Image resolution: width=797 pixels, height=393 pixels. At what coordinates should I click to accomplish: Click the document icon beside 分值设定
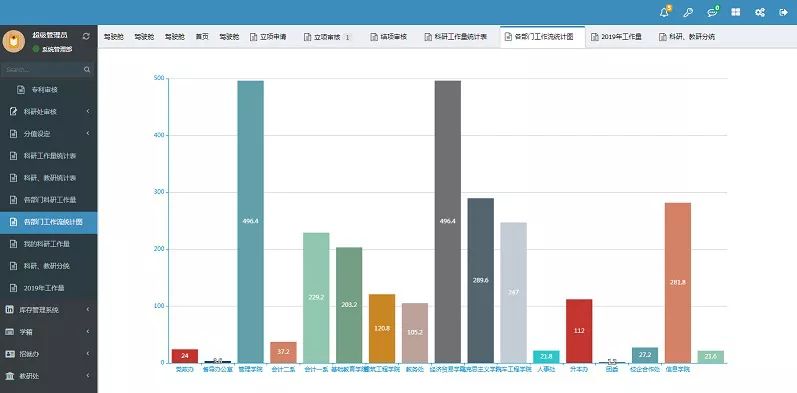pyautogui.click(x=14, y=134)
